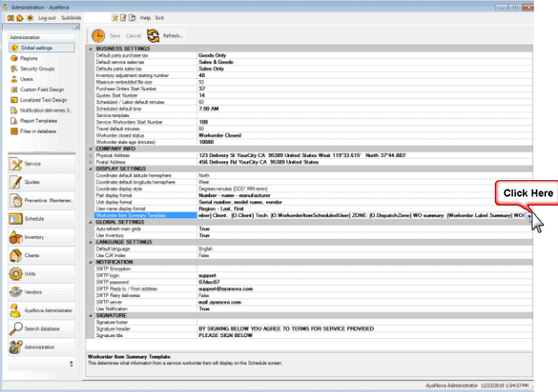This screenshot has height=392, width=558.
Task: Go to the Clients navigation pane
Action: click(x=42, y=255)
